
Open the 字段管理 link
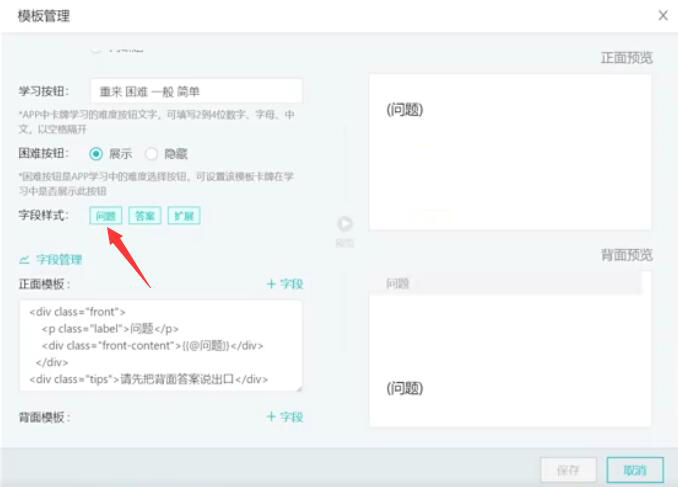(x=59, y=260)
